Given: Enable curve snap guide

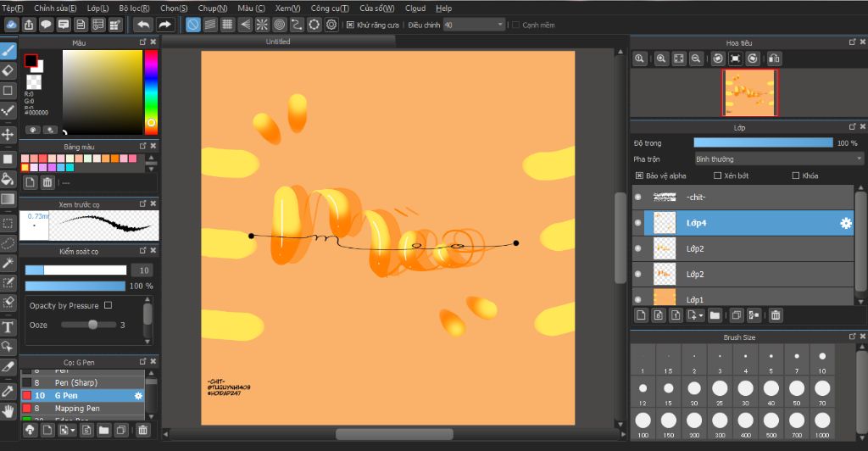Looking at the screenshot, I should tap(297, 25).
